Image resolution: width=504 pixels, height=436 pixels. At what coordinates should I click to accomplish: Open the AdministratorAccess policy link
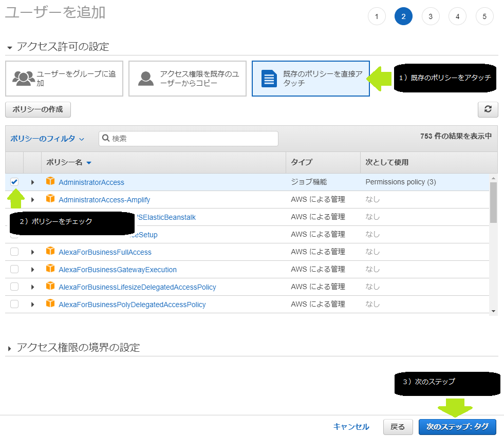click(x=91, y=182)
